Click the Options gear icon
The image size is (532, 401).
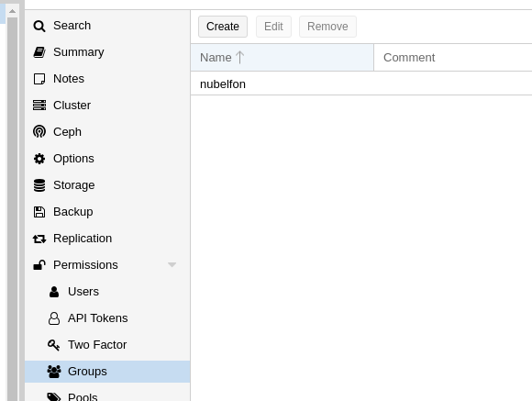pyautogui.click(x=39, y=159)
